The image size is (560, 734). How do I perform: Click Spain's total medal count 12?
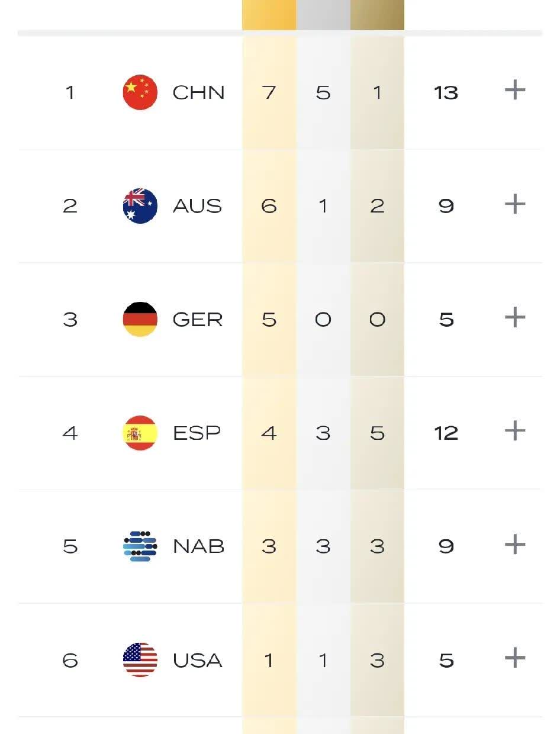[x=446, y=433]
